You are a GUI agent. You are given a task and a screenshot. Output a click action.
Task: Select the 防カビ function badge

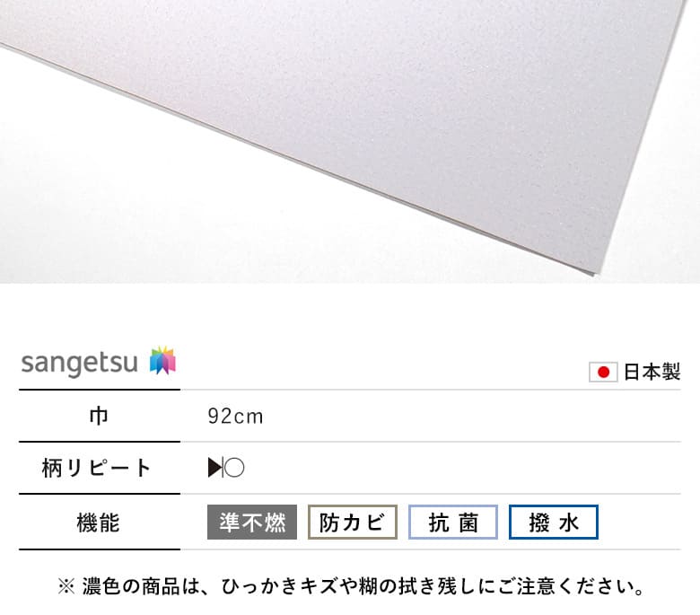point(352,523)
